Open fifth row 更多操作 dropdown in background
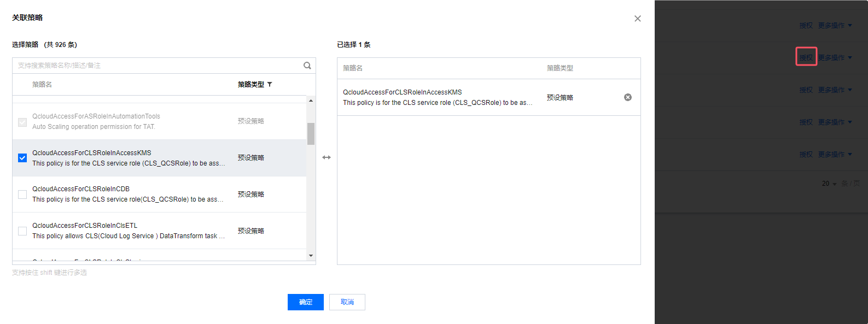The image size is (868, 324). (x=835, y=154)
